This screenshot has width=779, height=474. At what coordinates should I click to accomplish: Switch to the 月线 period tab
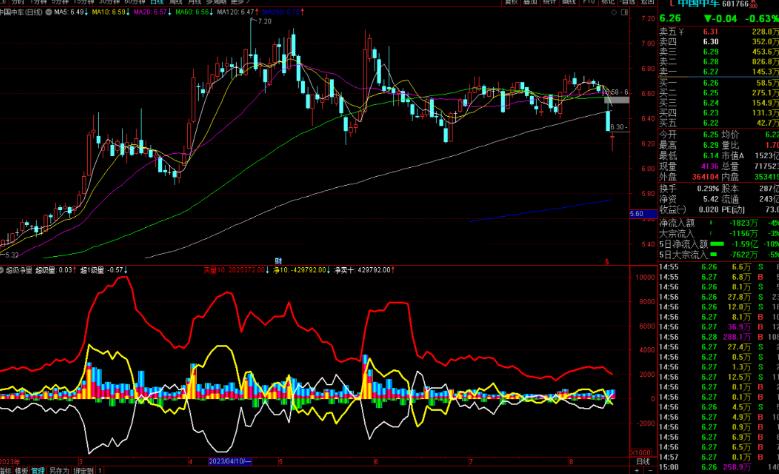[194, 2]
